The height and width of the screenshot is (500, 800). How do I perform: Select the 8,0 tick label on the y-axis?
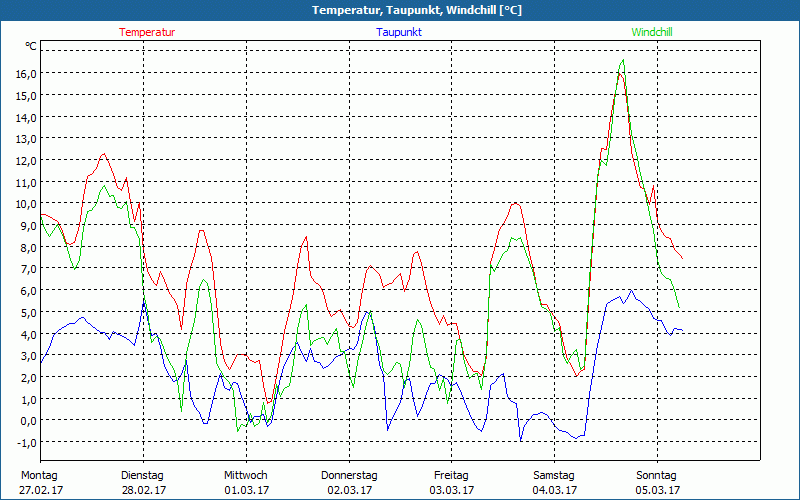pyautogui.click(x=27, y=247)
